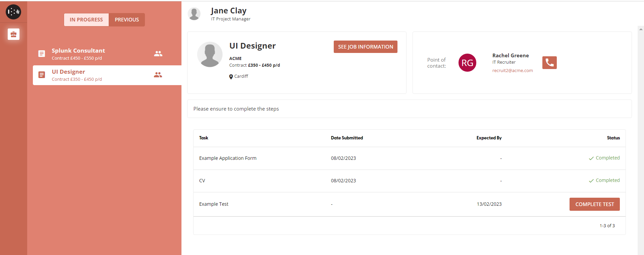644x255 pixels.
Task: Switch to the In Progress tab
Action: point(86,20)
